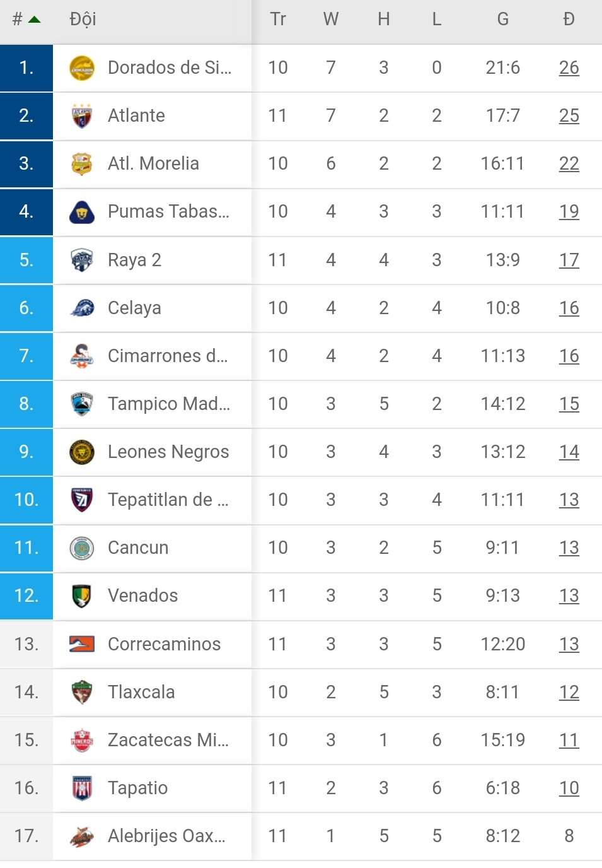Click the Atlante club crest icon

(x=82, y=116)
